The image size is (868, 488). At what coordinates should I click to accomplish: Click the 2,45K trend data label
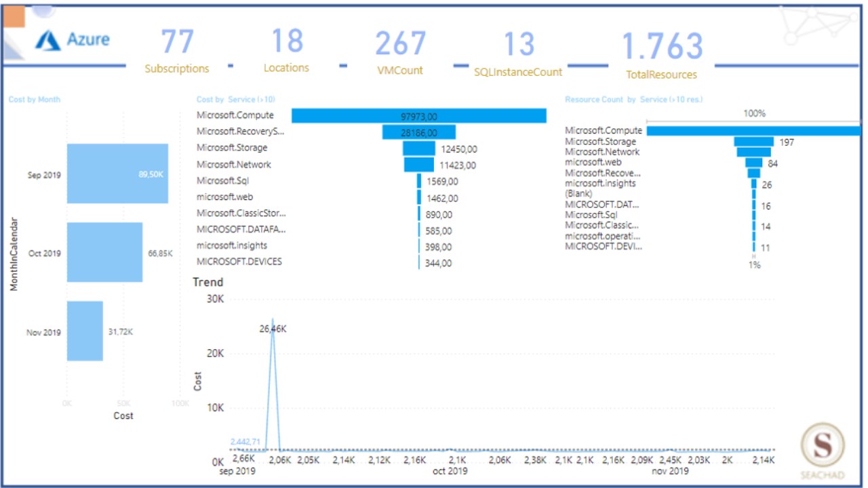pos(670,460)
